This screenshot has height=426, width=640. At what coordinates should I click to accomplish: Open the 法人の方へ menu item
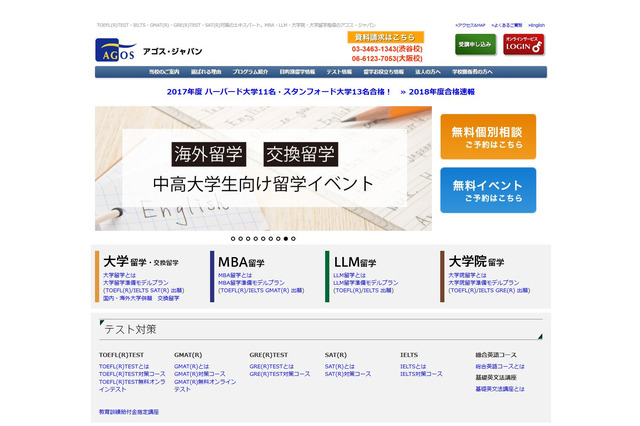[428, 72]
